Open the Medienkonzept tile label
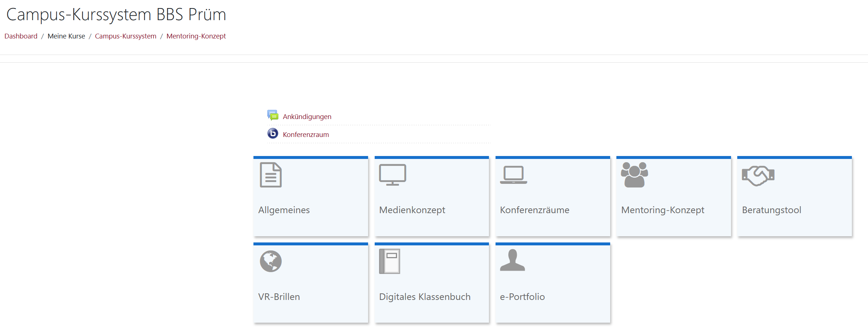The height and width of the screenshot is (334, 868). click(x=412, y=210)
